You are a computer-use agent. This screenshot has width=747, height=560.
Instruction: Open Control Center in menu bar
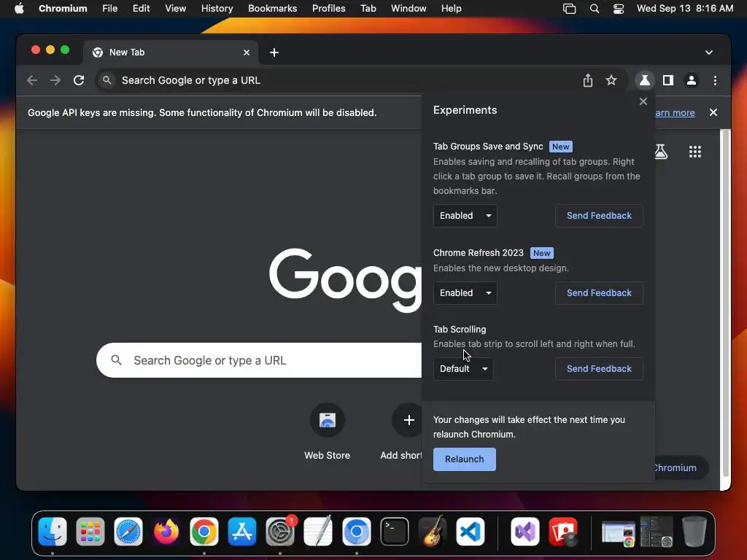pyautogui.click(x=619, y=9)
